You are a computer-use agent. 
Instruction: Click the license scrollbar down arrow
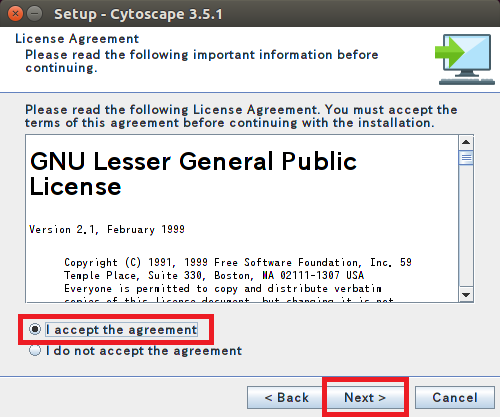coord(466,294)
